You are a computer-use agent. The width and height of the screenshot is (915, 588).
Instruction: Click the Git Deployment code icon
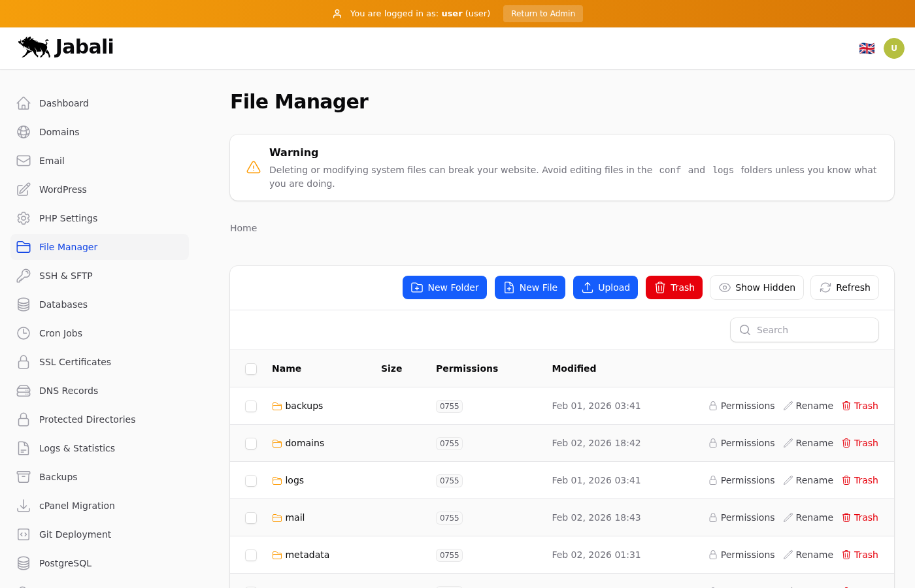(x=24, y=534)
